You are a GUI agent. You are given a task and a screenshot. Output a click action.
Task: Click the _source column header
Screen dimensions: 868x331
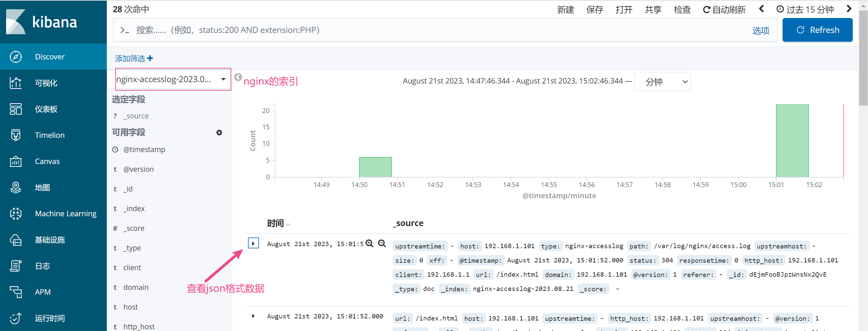408,223
